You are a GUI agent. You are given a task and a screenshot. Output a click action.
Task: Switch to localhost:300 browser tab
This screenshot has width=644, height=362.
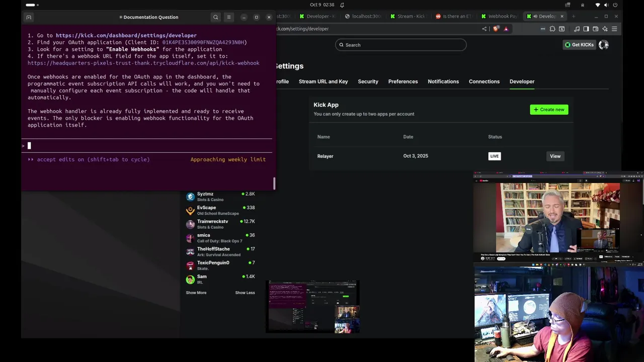(x=363, y=16)
